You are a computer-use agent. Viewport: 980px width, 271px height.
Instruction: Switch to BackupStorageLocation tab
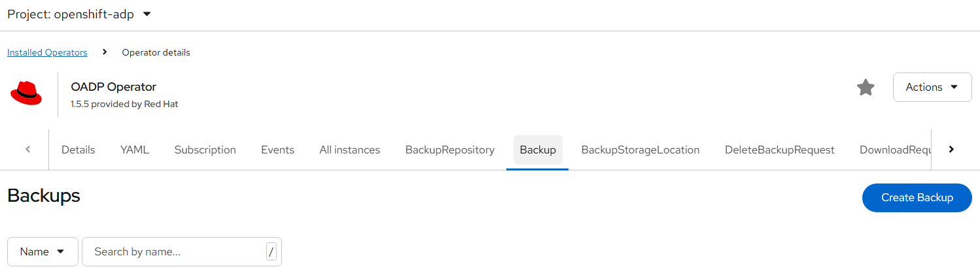point(640,150)
